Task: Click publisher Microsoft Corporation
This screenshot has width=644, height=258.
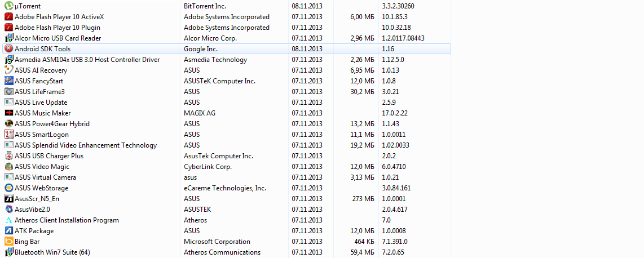Action: (217, 241)
